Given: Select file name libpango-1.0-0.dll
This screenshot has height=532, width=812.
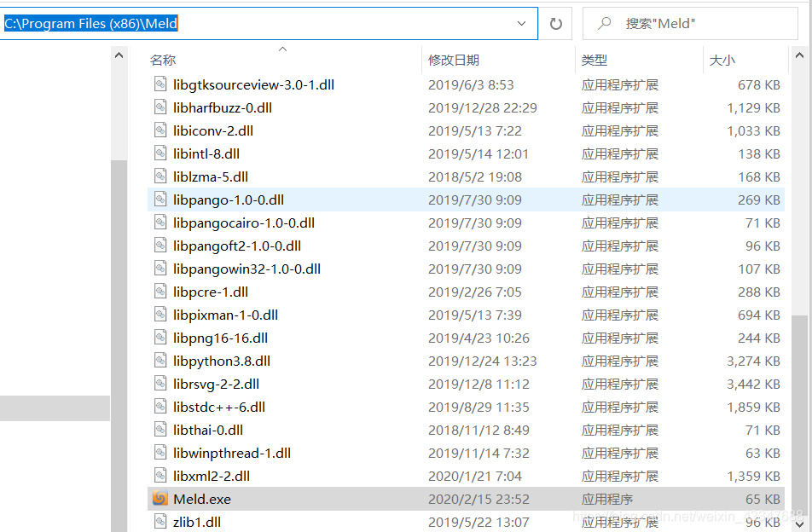Looking at the screenshot, I should 229,199.
